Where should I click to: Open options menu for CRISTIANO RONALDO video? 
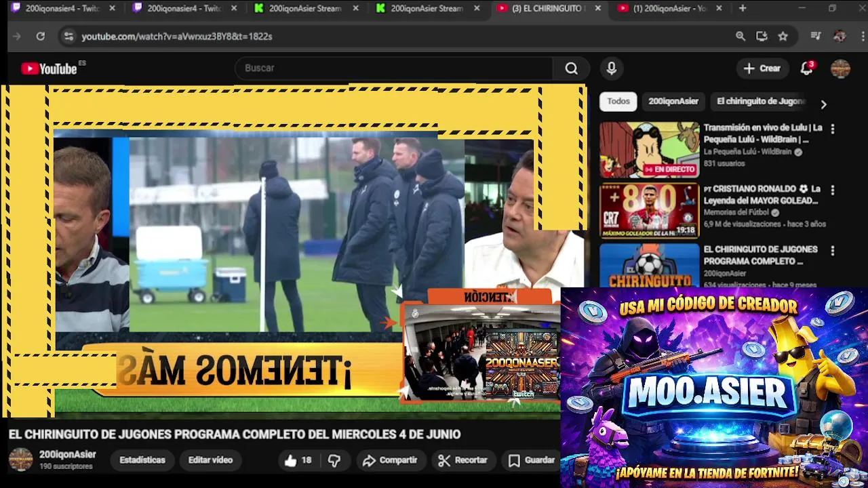[833, 190]
